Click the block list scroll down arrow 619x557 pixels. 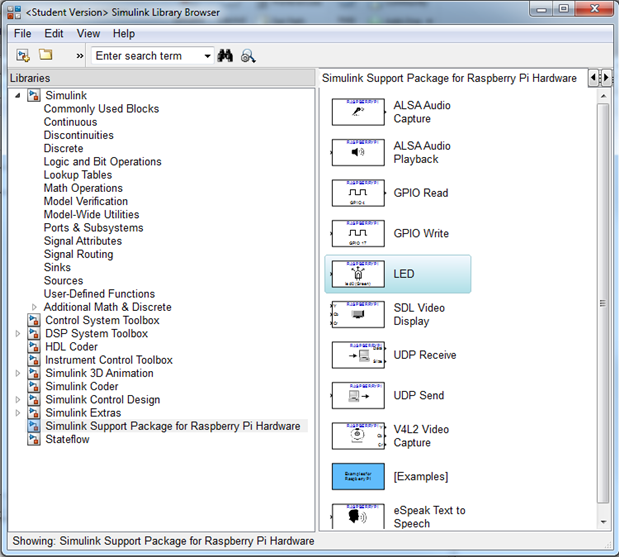tap(603, 522)
